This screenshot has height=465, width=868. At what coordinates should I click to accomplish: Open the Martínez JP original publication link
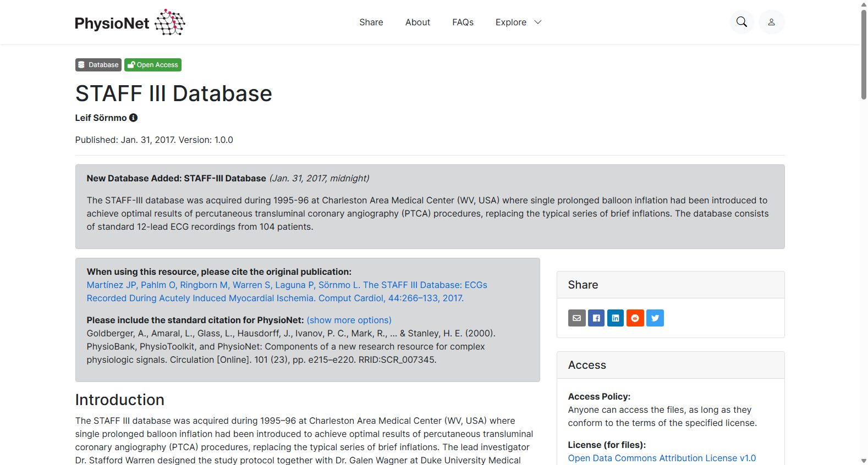287,291
